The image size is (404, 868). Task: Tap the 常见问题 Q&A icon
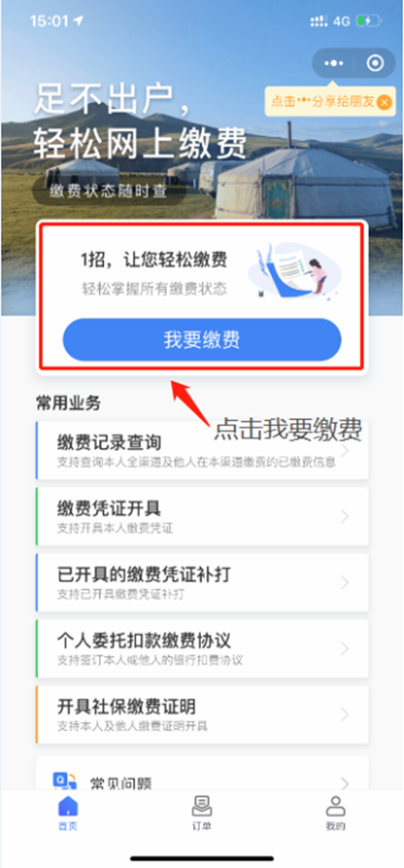pos(65,781)
